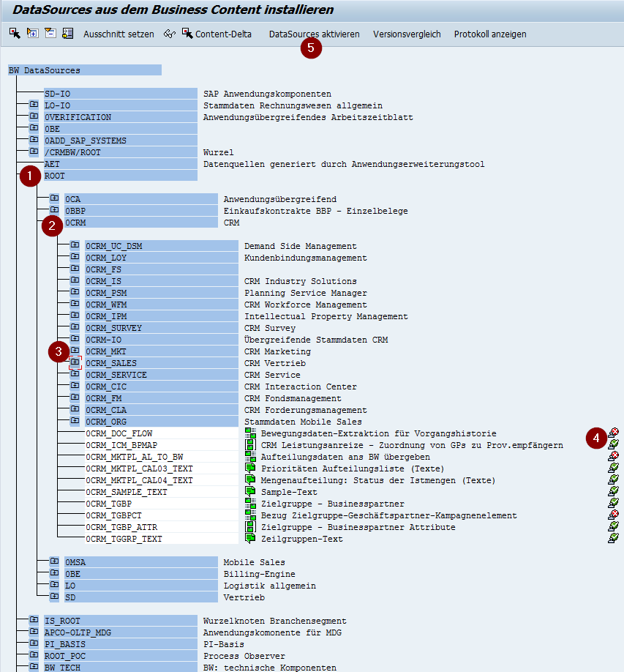Click the Ausschnitt setzen button
The width and height of the screenshot is (624, 672).
(x=119, y=34)
